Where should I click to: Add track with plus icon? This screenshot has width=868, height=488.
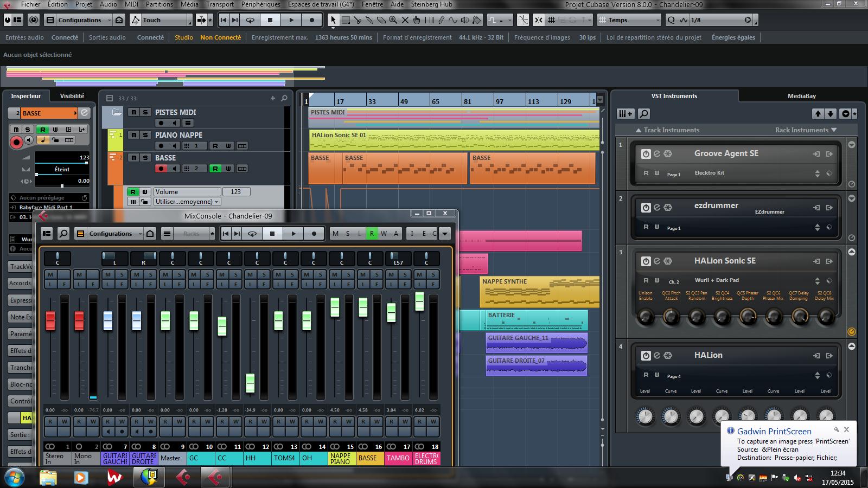[273, 98]
